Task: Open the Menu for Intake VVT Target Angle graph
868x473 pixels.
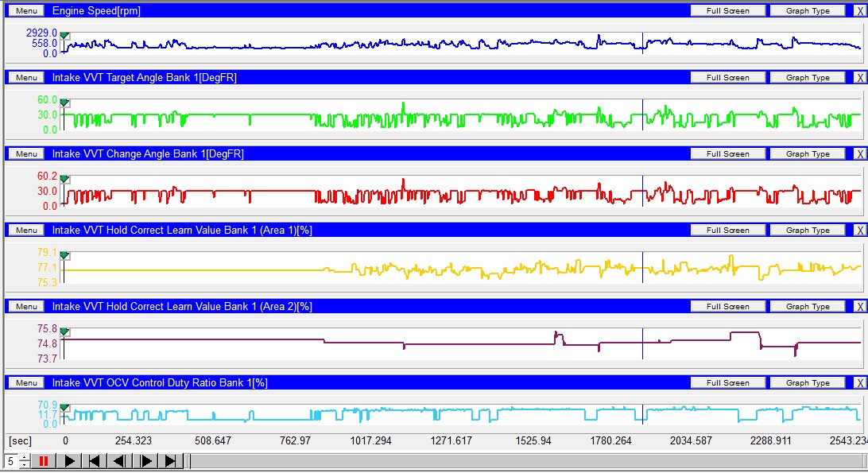Action: [26, 78]
